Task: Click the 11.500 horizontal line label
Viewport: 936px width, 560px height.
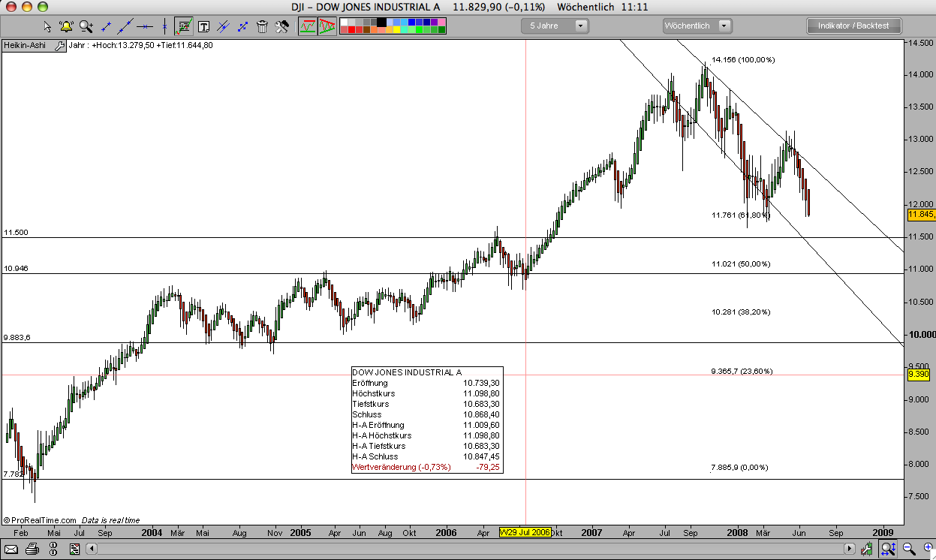Action: pyautogui.click(x=16, y=233)
